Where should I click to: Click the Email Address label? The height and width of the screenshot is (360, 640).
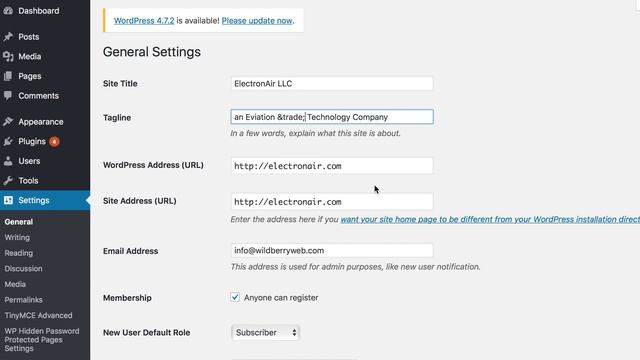point(130,251)
